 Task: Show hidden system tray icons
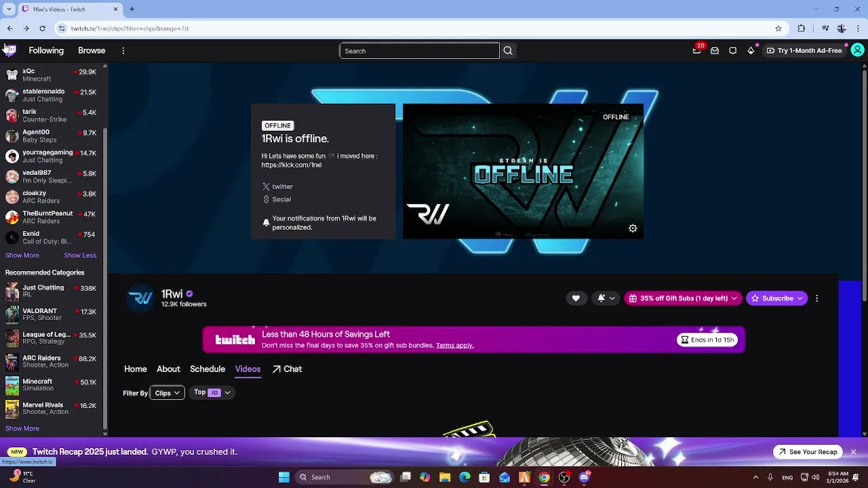coord(755,477)
